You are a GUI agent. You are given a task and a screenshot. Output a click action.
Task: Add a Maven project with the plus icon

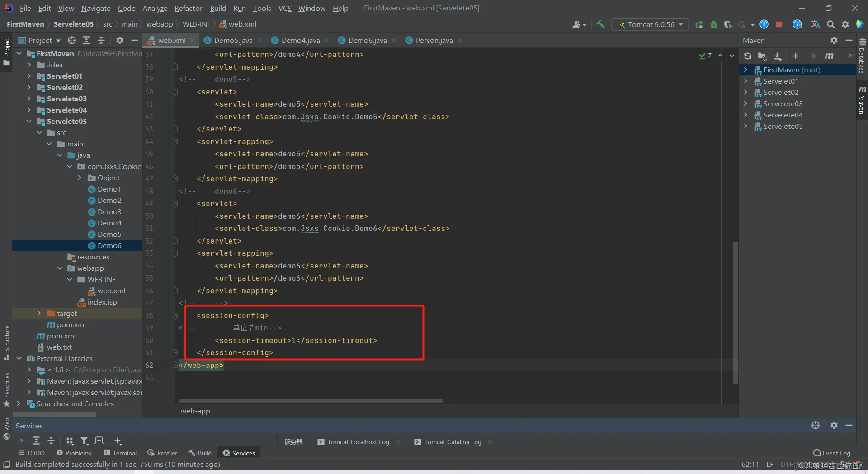click(796, 56)
